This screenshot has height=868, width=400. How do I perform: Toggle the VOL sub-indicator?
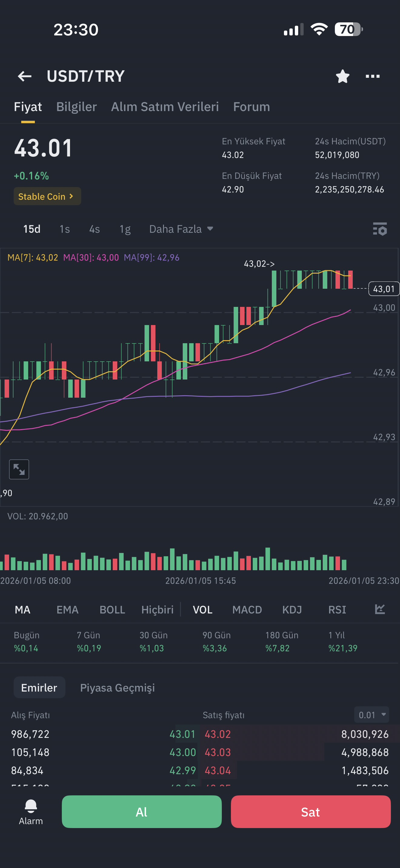[x=202, y=610]
